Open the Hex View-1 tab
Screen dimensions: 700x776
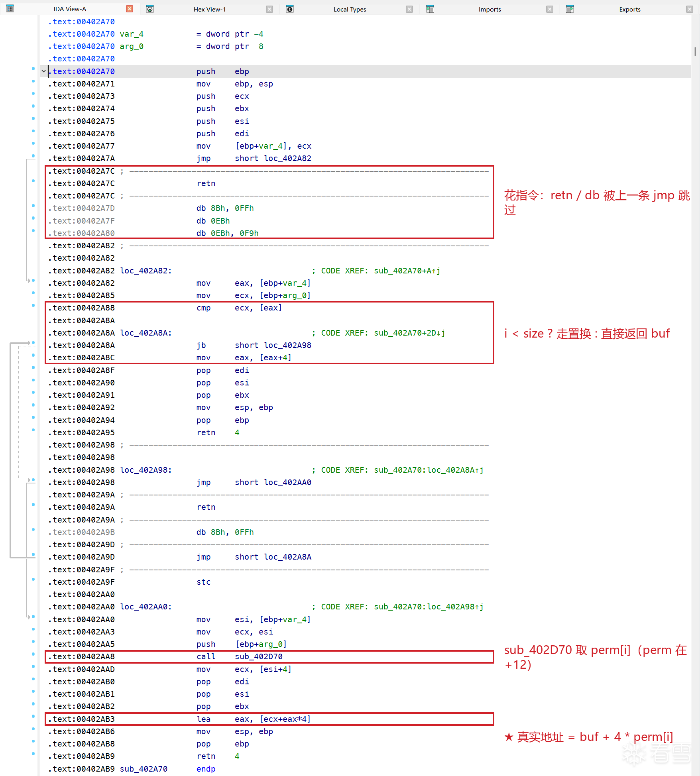(210, 9)
